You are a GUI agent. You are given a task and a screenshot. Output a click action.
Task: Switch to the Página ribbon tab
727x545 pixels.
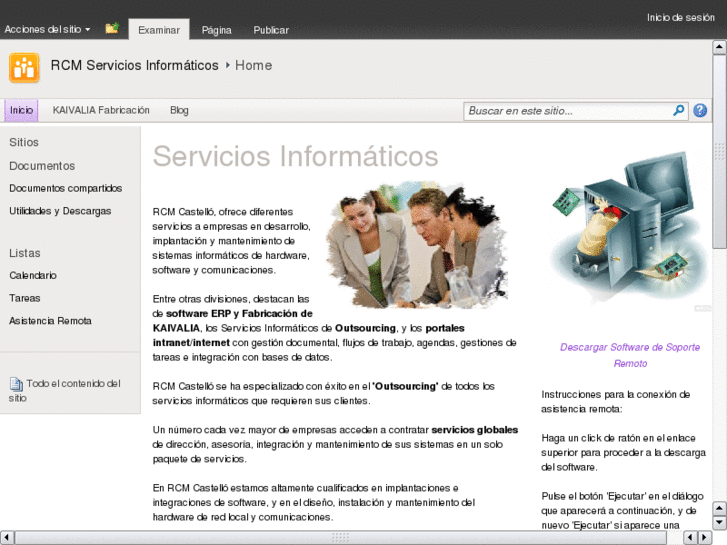(x=216, y=30)
